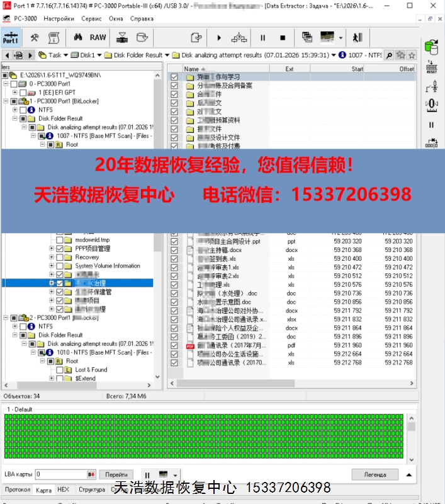
Task: Click the Перейти button
Action: (116, 474)
